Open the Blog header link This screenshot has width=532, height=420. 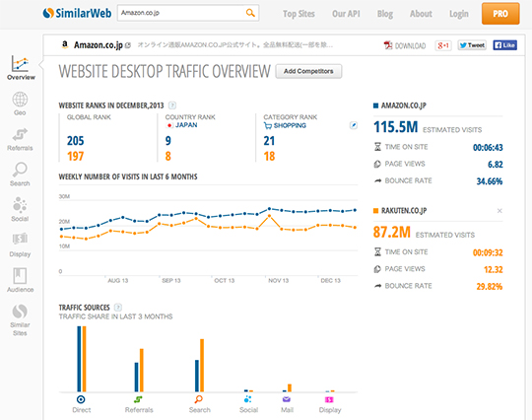[x=385, y=14]
